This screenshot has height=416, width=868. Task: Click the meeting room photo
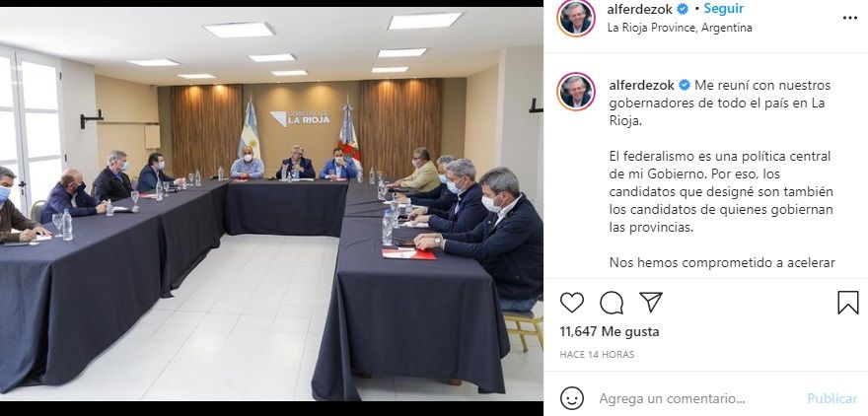(x=271, y=204)
